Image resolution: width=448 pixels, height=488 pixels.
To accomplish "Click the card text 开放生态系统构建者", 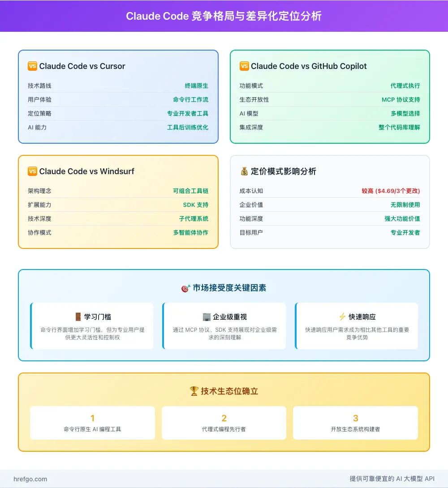I will [356, 429].
